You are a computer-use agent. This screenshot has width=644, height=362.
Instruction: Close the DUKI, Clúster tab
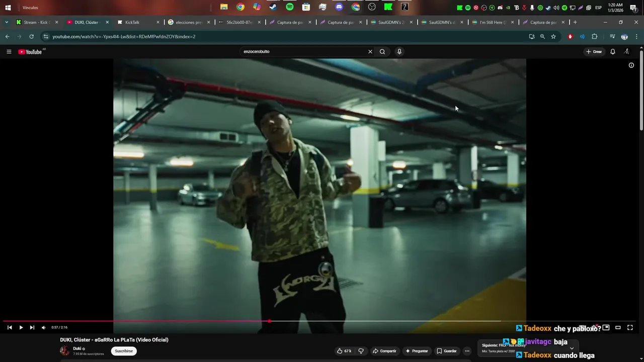[x=107, y=22]
